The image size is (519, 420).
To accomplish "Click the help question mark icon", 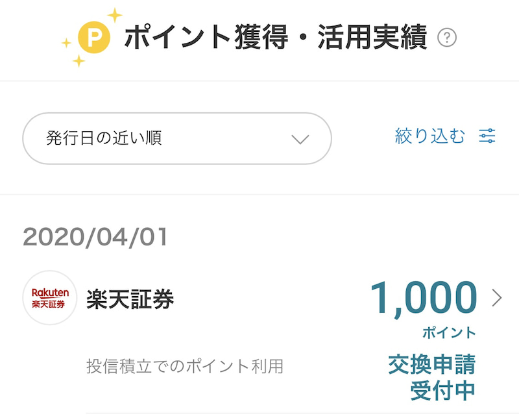I will (447, 38).
